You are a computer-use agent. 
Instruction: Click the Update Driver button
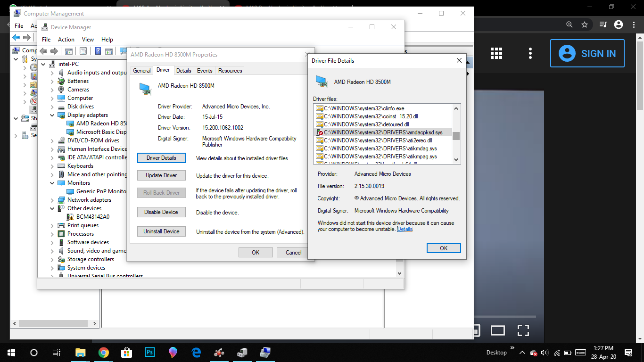pyautogui.click(x=161, y=175)
